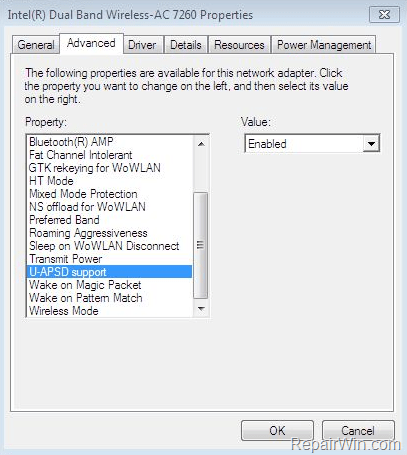Switch to Power Management tab
This screenshot has height=455, width=407.
324,45
